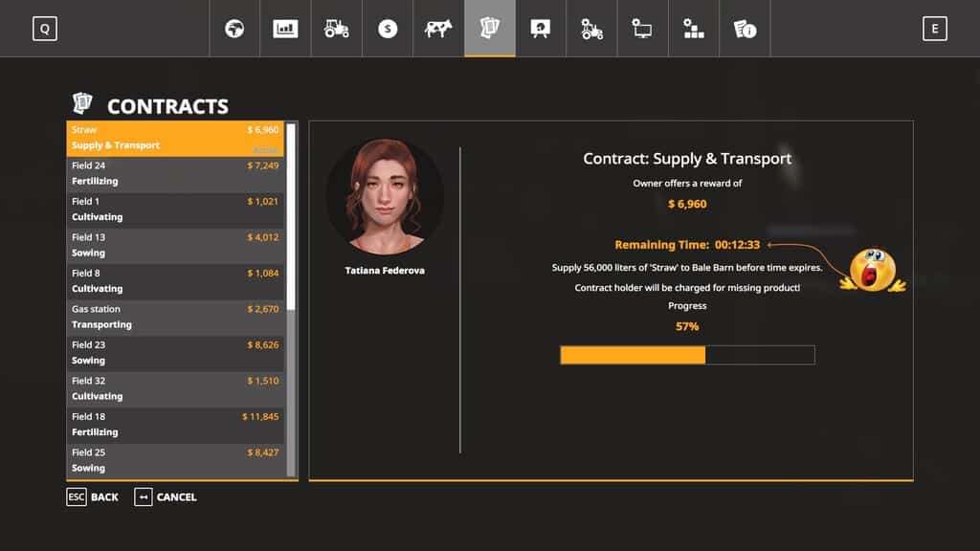Select the Field 13 Sowing contract
980x551 pixels.
175,246
